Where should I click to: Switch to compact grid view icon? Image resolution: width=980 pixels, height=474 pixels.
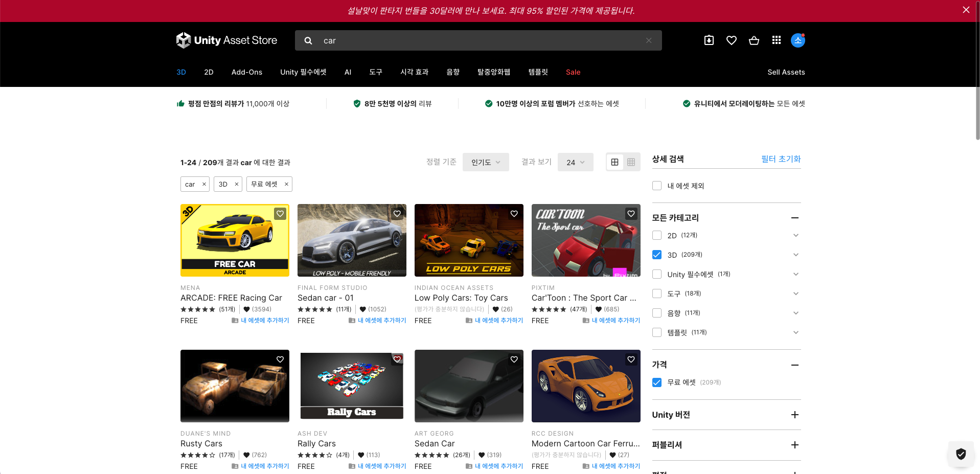pos(631,162)
